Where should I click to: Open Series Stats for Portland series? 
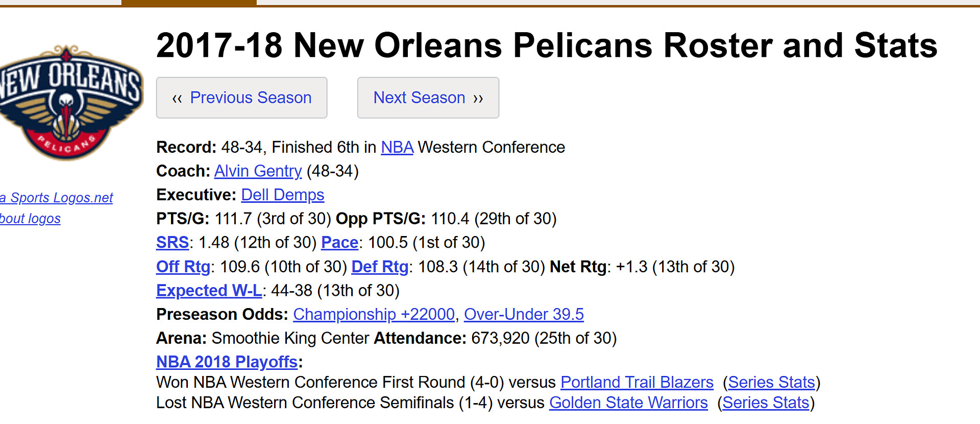(771, 383)
